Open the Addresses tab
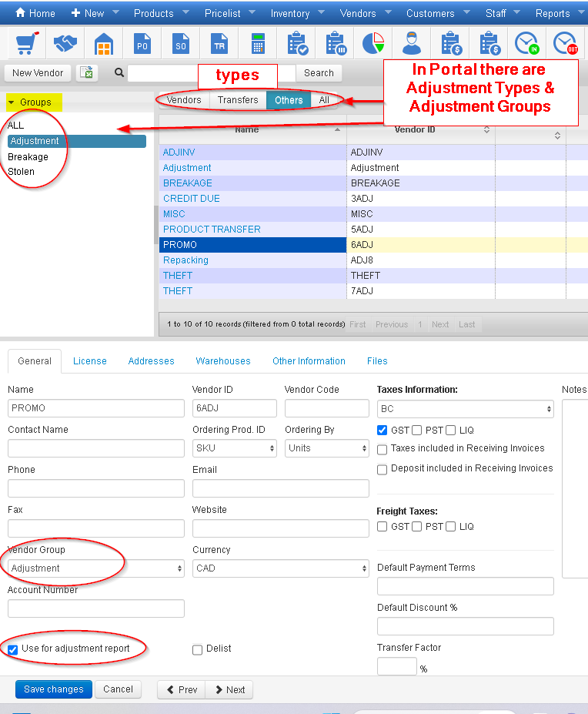The width and height of the screenshot is (588, 714). tap(151, 361)
